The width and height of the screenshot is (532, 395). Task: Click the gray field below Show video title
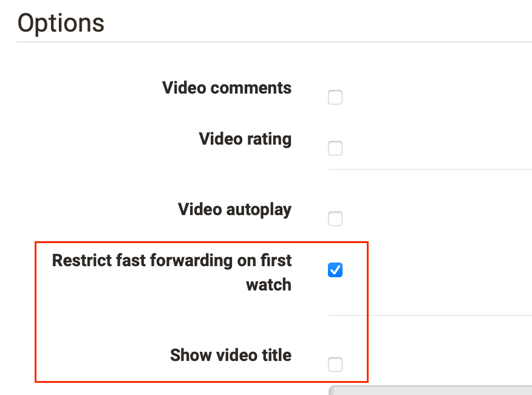tap(430, 390)
